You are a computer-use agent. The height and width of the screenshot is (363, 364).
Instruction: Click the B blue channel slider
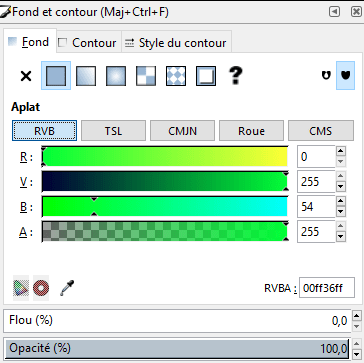pyautogui.click(x=165, y=207)
